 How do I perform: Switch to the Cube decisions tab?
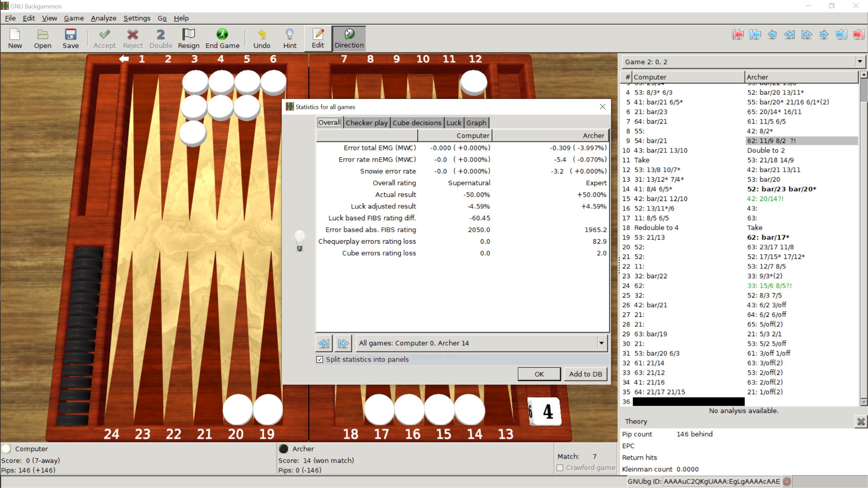point(417,123)
